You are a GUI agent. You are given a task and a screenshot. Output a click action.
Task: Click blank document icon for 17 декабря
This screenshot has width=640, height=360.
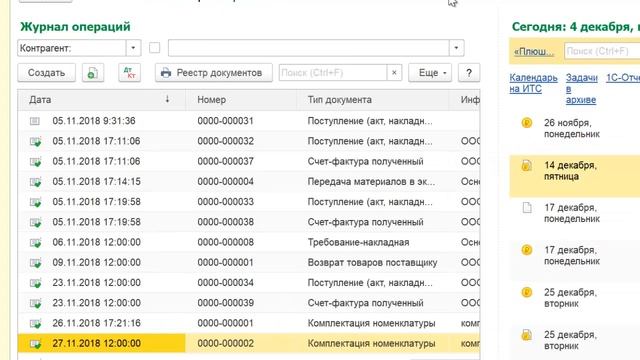point(527,208)
